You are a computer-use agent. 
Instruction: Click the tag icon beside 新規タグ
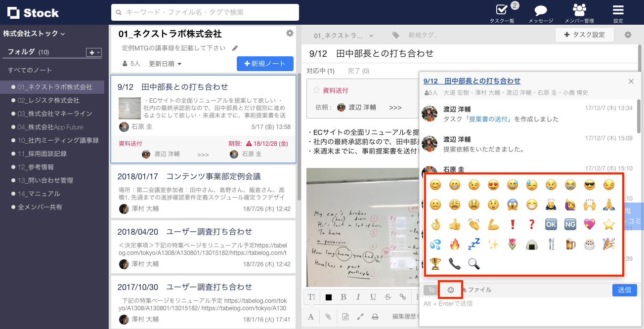tap(396, 35)
